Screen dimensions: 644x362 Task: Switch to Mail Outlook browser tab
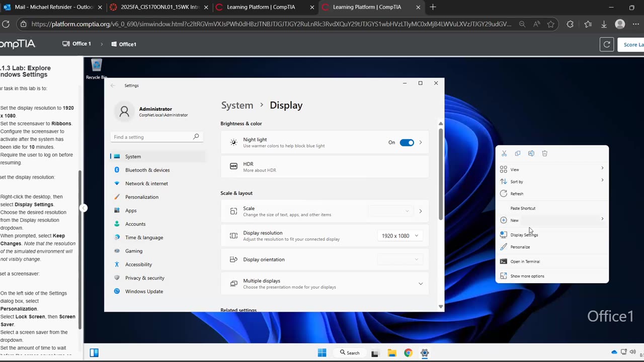[52, 7]
